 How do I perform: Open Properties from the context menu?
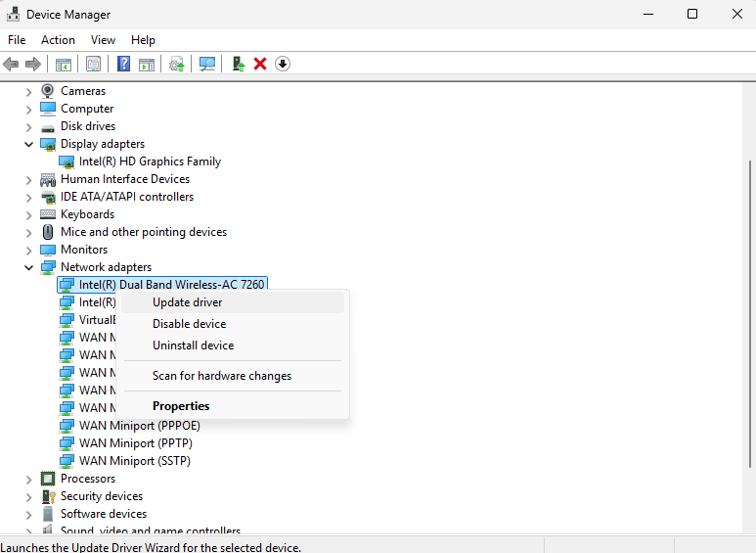[181, 406]
